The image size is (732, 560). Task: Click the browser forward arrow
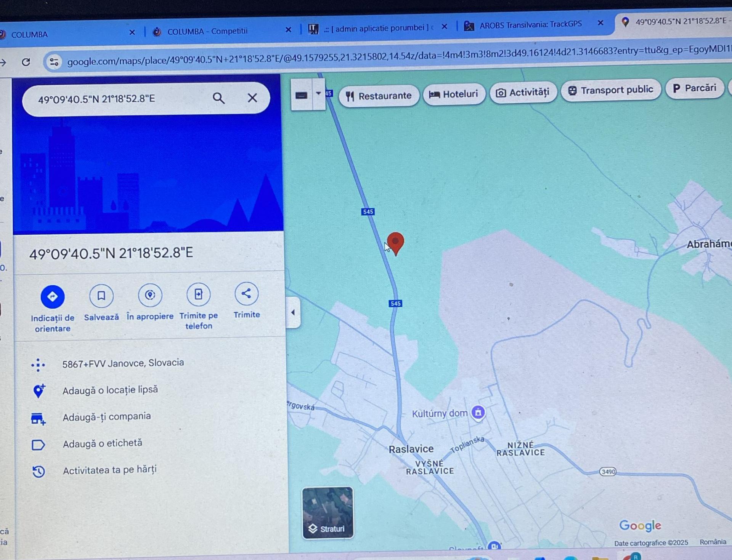pos(3,62)
